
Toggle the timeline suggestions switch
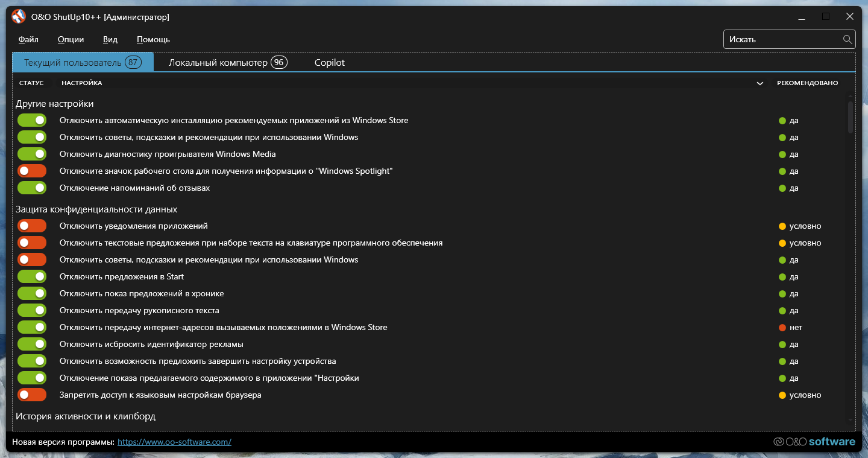pyautogui.click(x=32, y=293)
